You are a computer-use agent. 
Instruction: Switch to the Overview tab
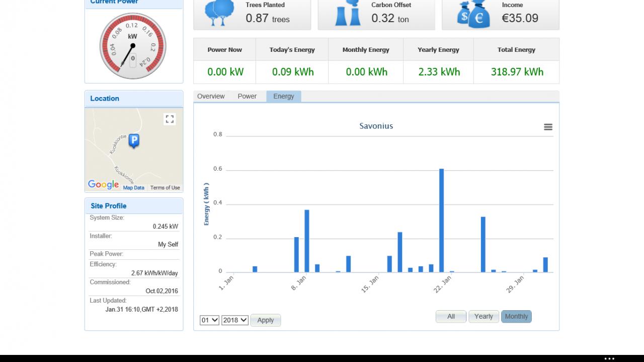[211, 96]
